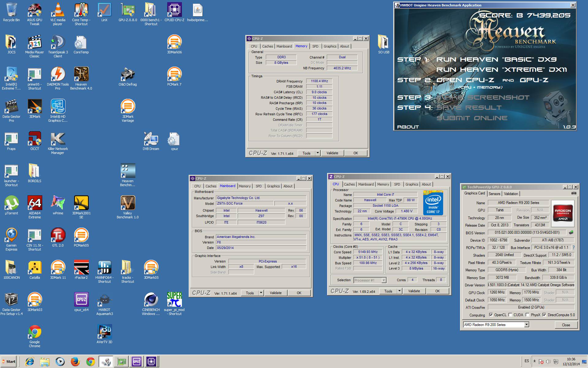The width and height of the screenshot is (588, 368).
Task: Click Tools button in CPU-Z 1.69.2 window
Action: [x=388, y=291]
